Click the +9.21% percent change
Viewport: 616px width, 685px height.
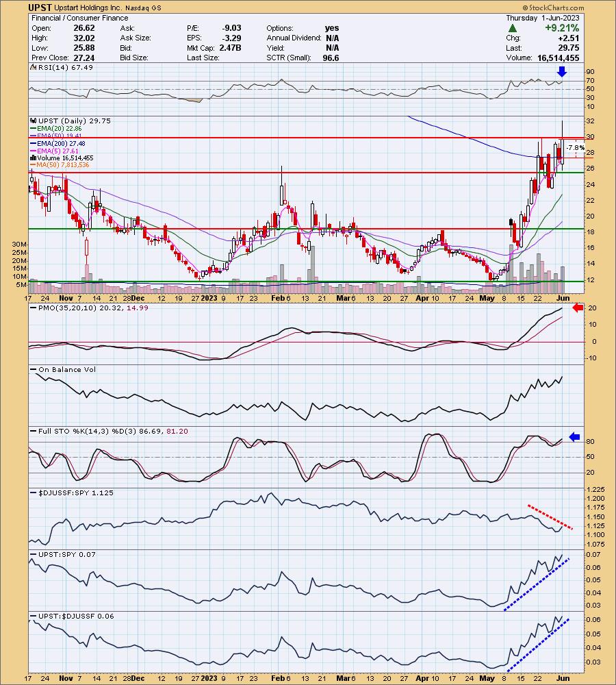point(561,28)
